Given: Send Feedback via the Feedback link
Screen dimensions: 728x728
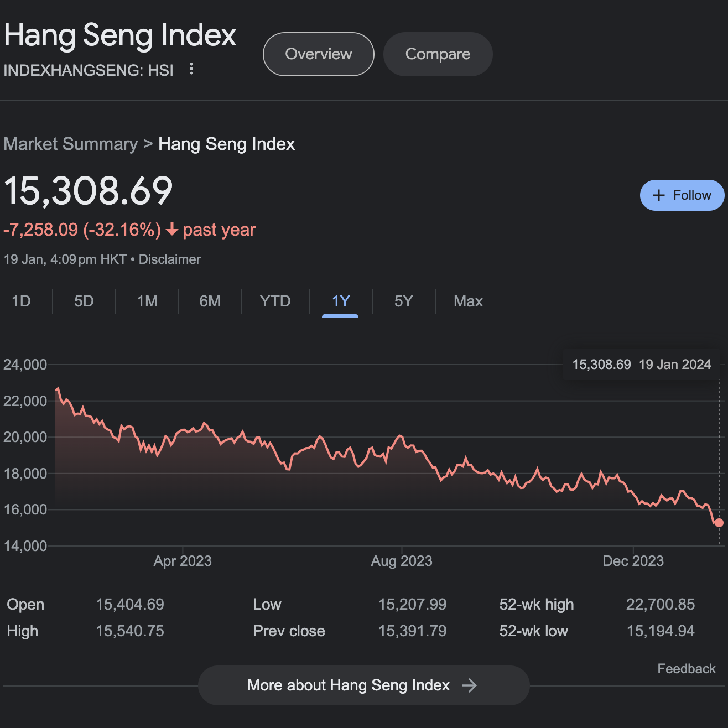Looking at the screenshot, I should pyautogui.click(x=687, y=669).
